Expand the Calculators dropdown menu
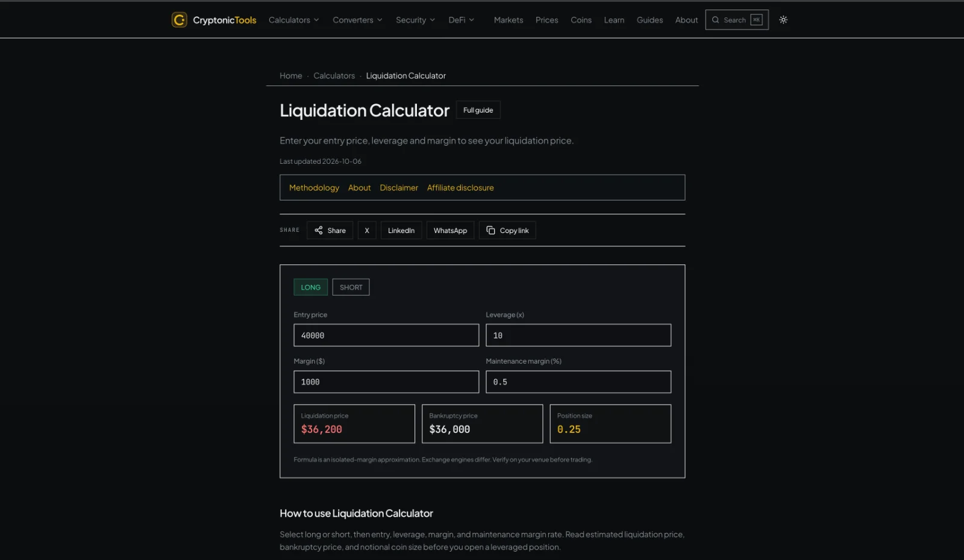 tap(293, 20)
